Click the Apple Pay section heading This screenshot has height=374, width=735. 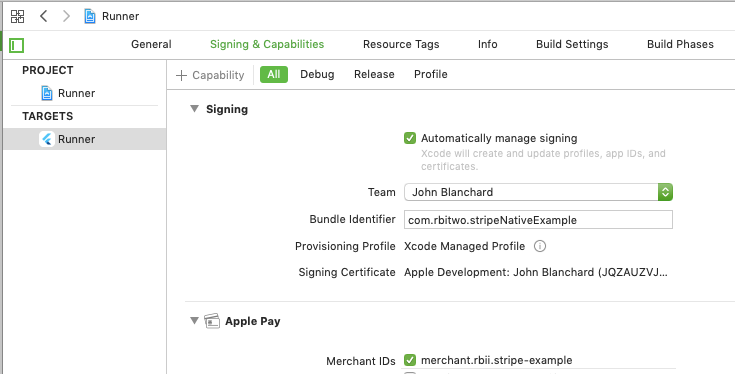[253, 321]
